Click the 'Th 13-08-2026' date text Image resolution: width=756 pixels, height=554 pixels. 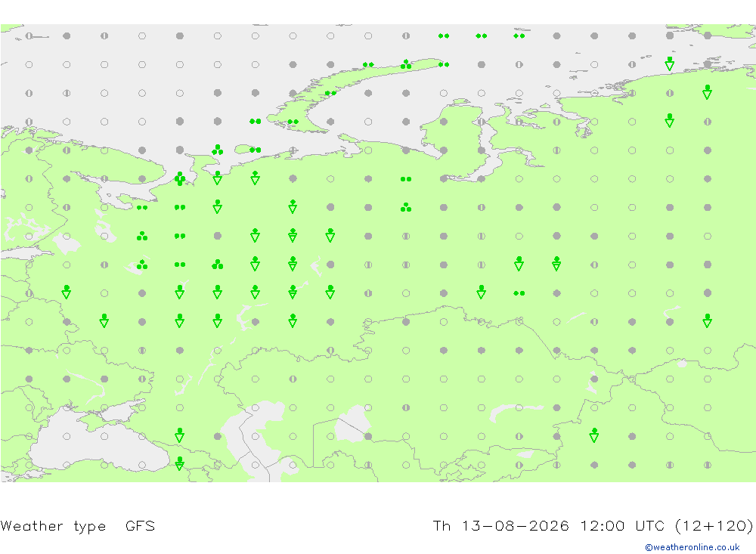tap(501, 525)
